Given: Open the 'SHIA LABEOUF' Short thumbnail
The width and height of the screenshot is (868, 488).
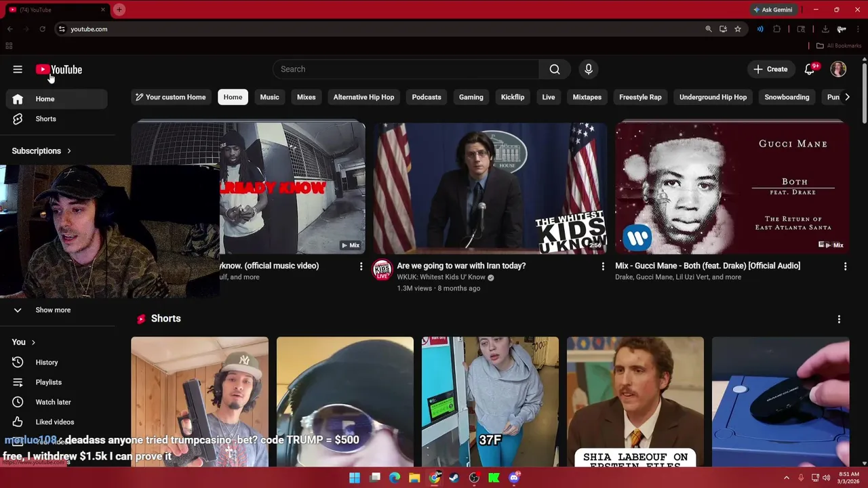Looking at the screenshot, I should coord(635,402).
